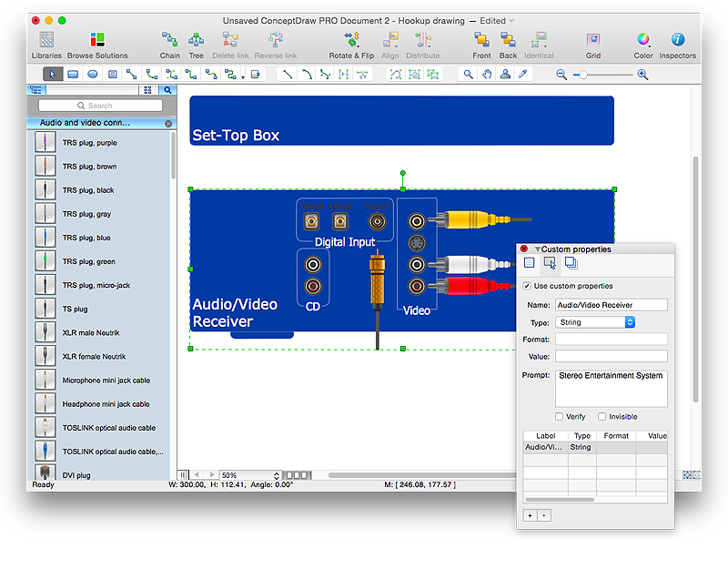Click the Prompt text area
Image resolution: width=728 pixels, height=569 pixels.
coord(611,389)
